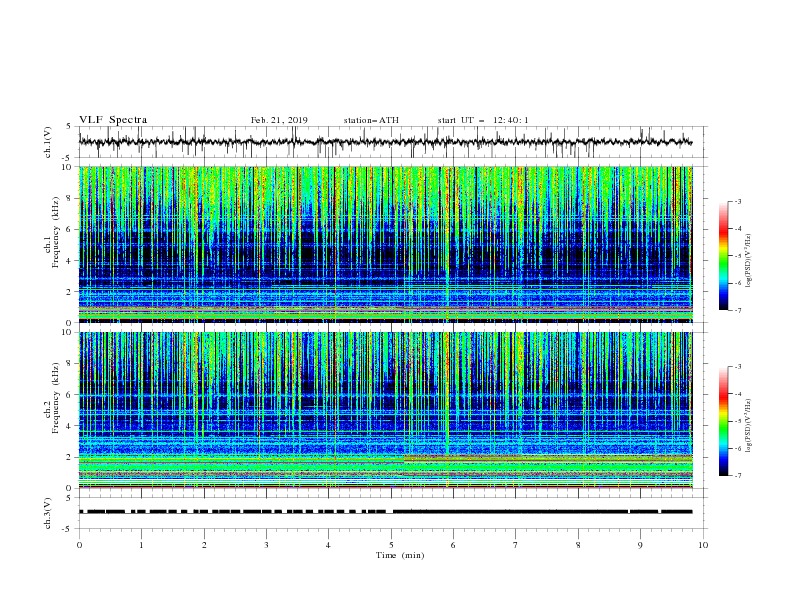Screen dimensions: 792x612
Task: Click the ch.1 spectrogram color bar
Action: tap(724, 256)
